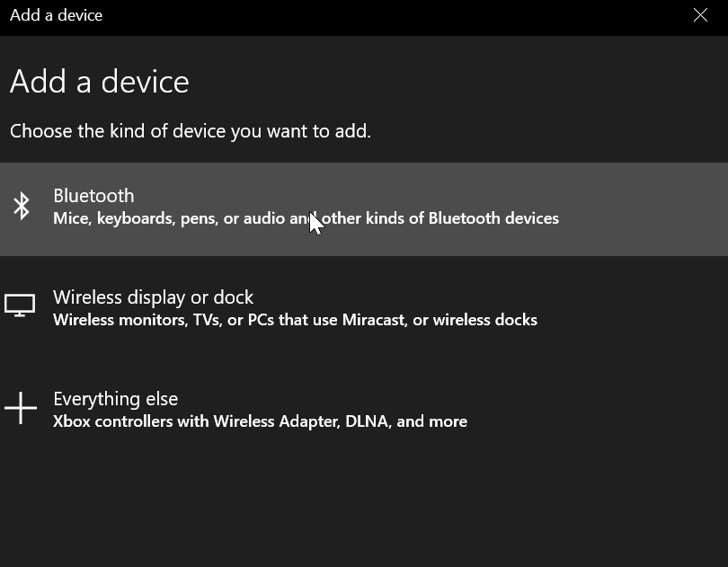Pick the Everything else heading

[116, 399]
